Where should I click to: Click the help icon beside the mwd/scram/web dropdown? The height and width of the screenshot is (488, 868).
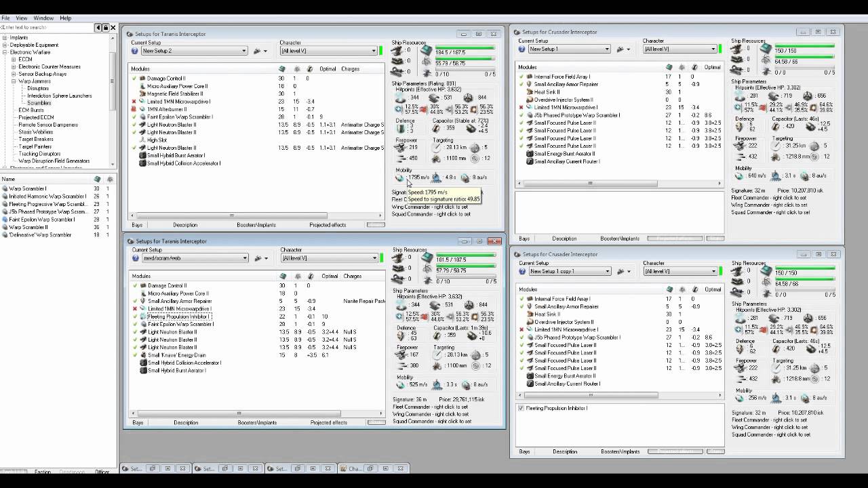tap(135, 258)
